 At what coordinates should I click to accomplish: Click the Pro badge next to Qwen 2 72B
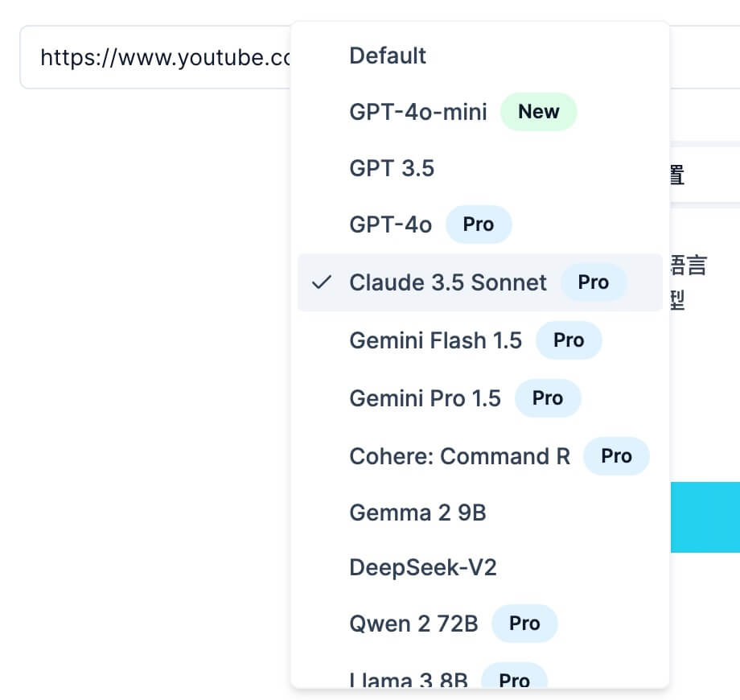(x=524, y=624)
